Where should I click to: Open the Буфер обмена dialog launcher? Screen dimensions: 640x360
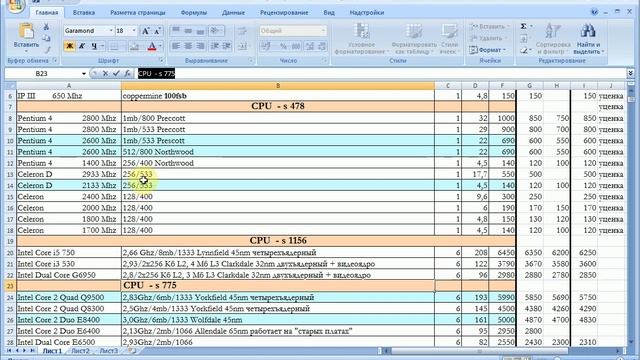point(55,60)
